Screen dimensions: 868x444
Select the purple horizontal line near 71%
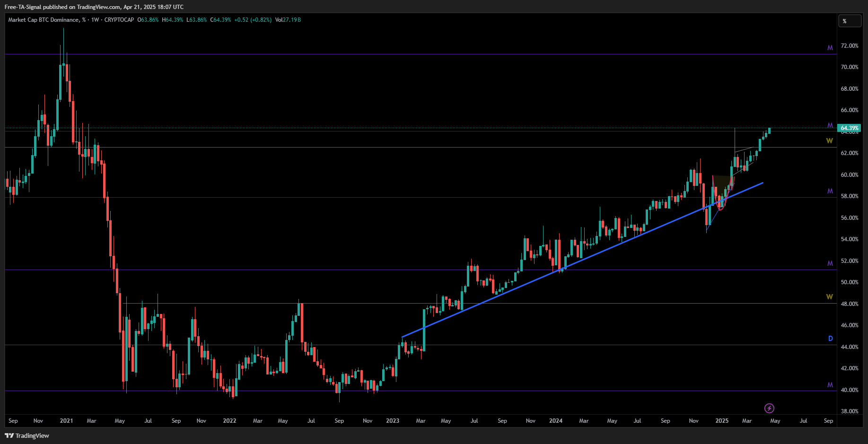point(421,54)
